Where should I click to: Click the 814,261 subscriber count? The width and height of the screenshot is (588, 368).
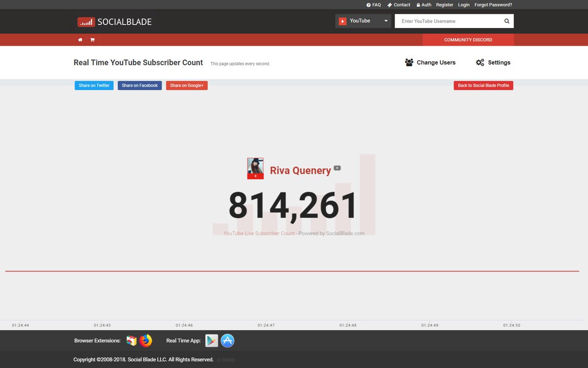(293, 206)
